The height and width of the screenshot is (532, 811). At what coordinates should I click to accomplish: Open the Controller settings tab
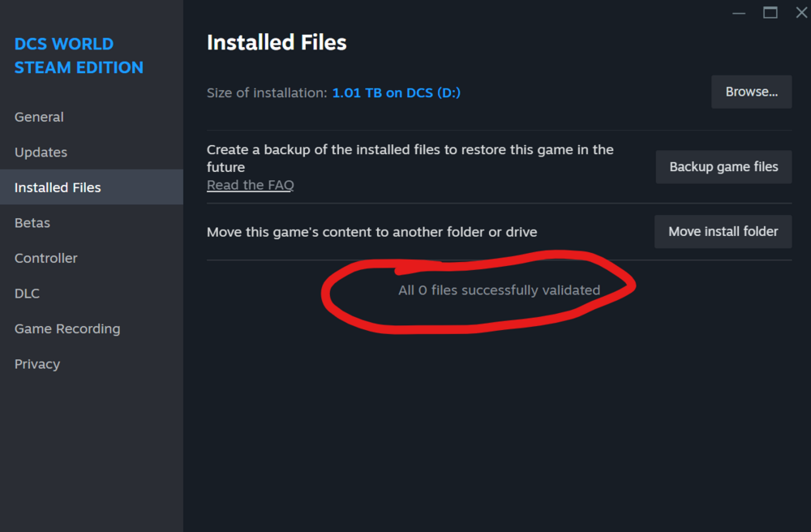[x=46, y=258]
